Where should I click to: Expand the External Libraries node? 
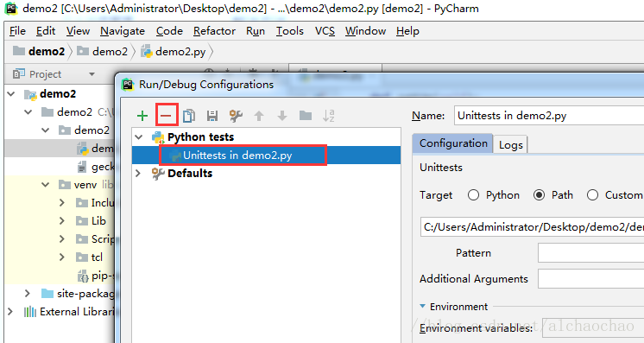10,312
